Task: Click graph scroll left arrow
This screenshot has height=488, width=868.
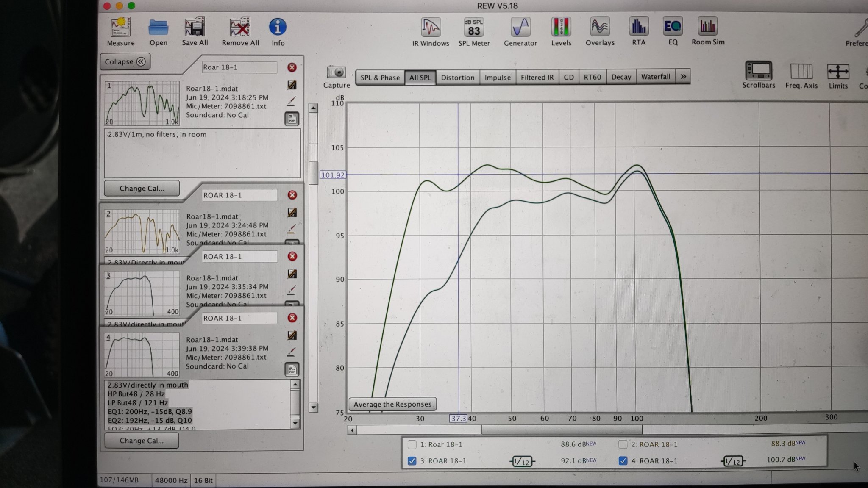Action: pos(352,430)
